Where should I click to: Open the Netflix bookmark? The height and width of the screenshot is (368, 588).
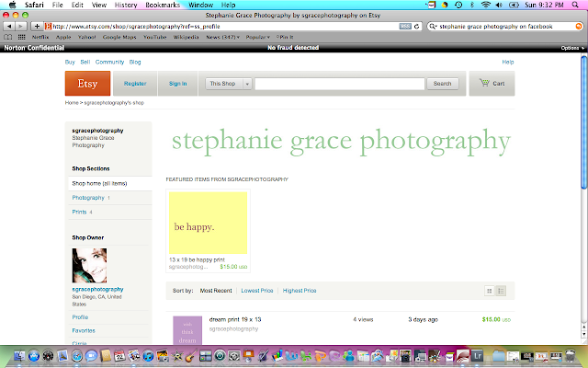point(40,37)
